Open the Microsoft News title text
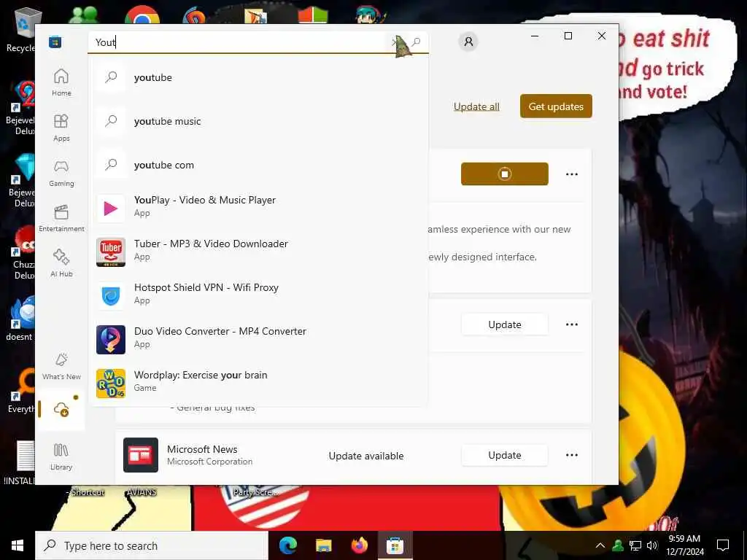 pyautogui.click(x=202, y=449)
